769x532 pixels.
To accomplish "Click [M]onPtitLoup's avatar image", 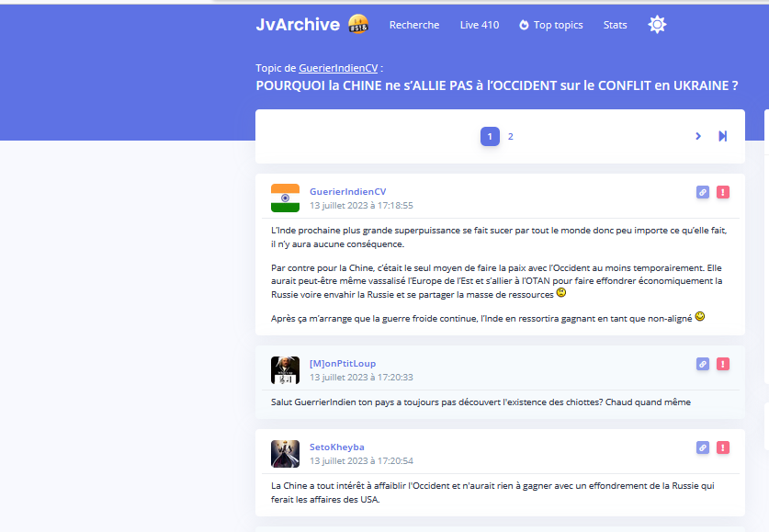I will click(x=285, y=370).
